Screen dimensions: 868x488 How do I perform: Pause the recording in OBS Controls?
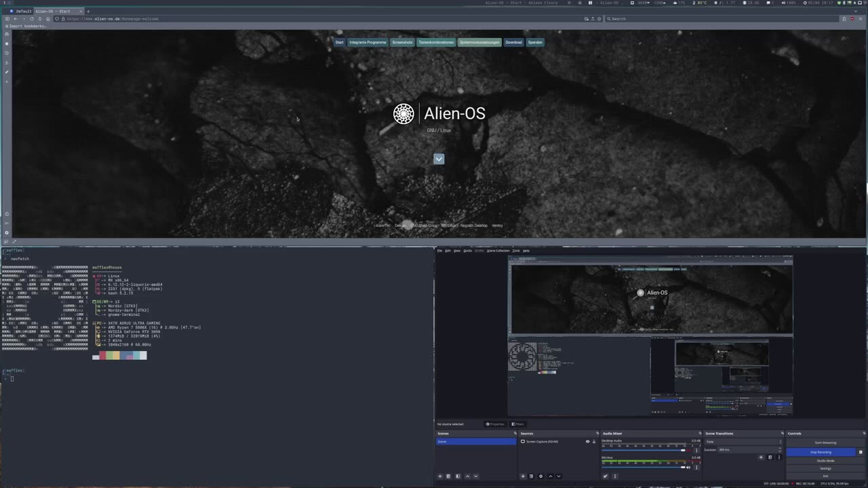(x=861, y=452)
